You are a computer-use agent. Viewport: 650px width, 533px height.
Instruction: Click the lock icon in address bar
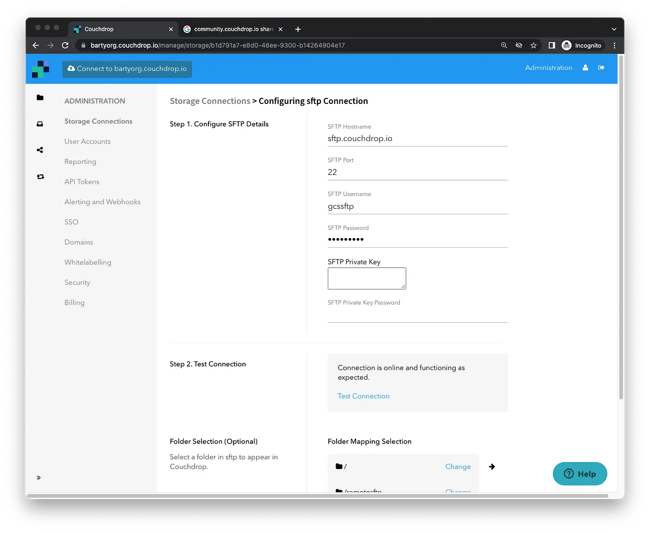tap(83, 45)
